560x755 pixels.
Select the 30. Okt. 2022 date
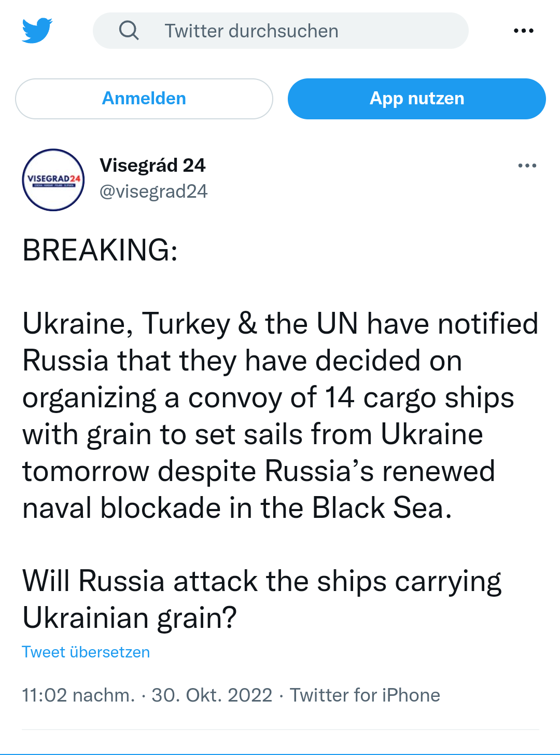(212, 695)
